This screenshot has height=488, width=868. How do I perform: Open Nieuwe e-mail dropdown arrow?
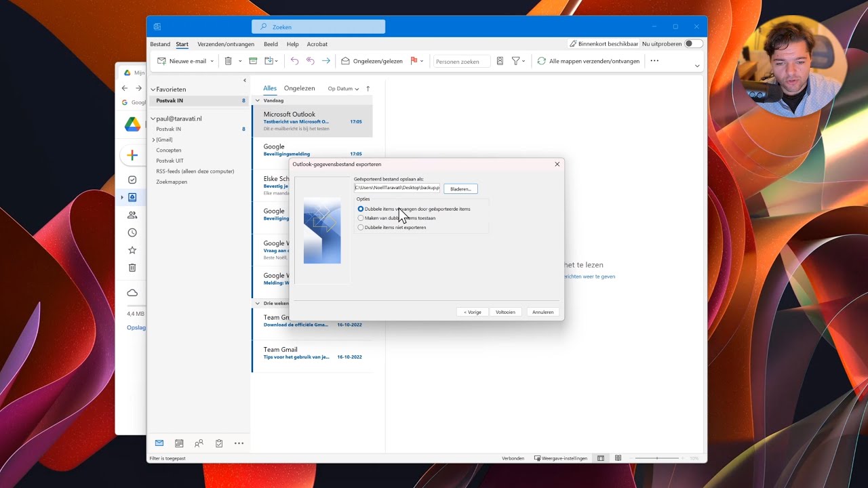tap(212, 61)
